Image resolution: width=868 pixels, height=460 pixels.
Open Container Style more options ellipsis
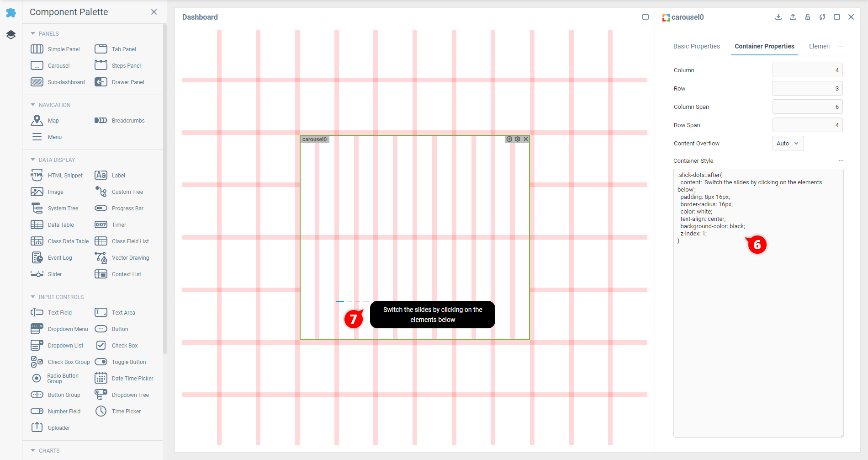[841, 160]
